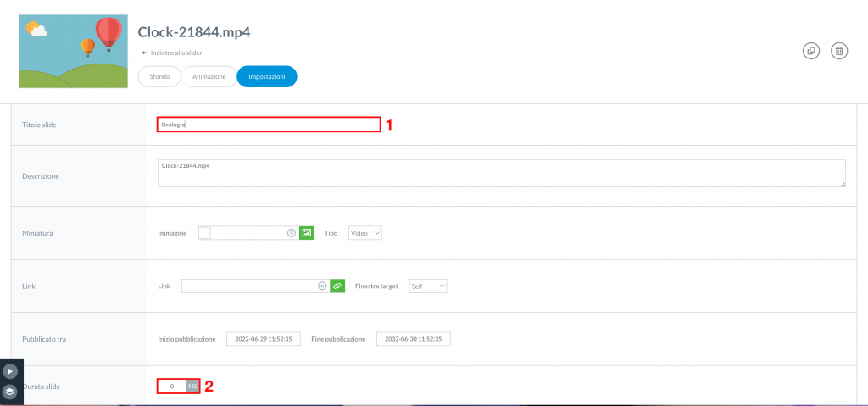This screenshot has height=406, width=868.
Task: Switch to the Sfondo tab
Action: coord(159,76)
